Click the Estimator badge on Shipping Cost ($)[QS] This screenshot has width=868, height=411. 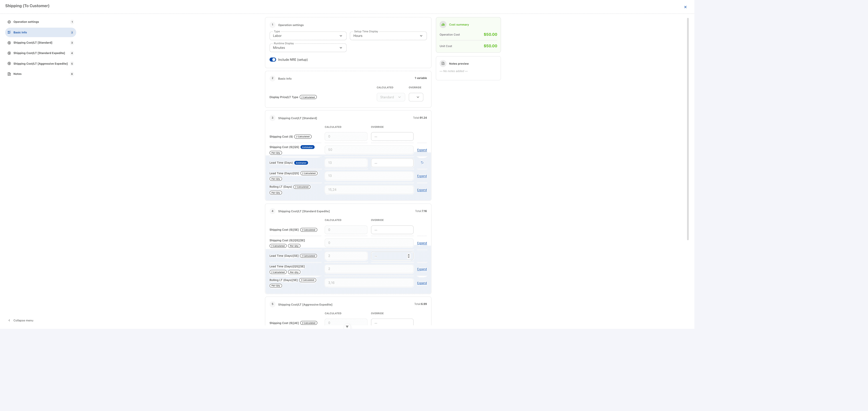tap(307, 147)
